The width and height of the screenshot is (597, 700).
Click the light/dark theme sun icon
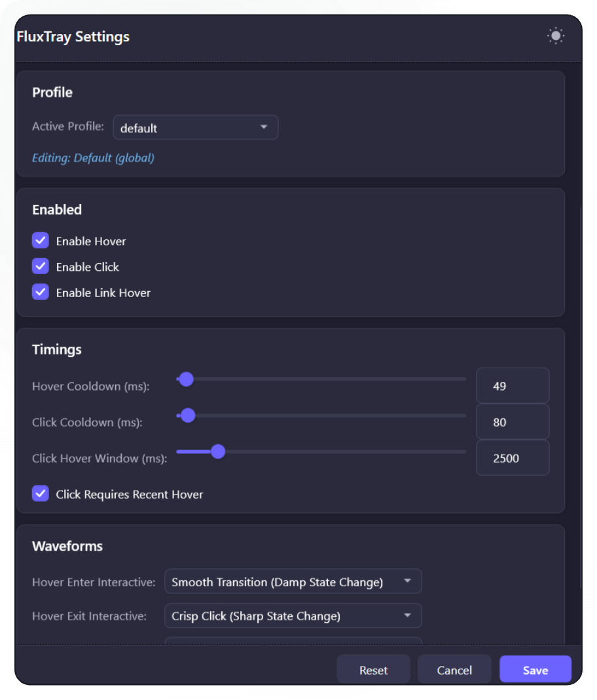tap(556, 36)
